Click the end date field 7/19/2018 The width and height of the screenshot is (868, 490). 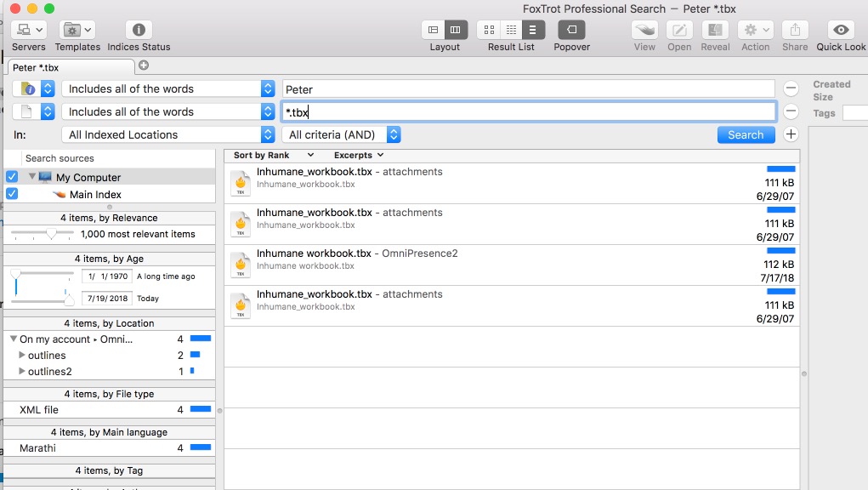107,299
